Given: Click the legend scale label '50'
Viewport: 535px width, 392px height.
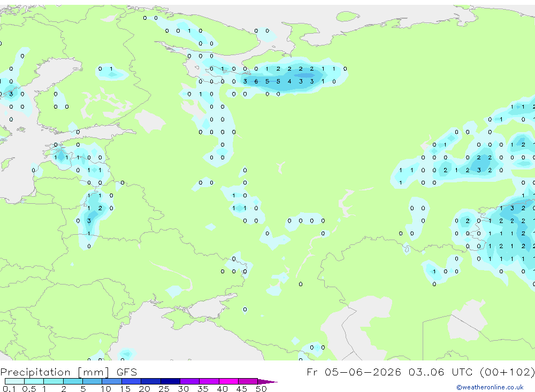Looking at the screenshot, I should click(261, 389).
